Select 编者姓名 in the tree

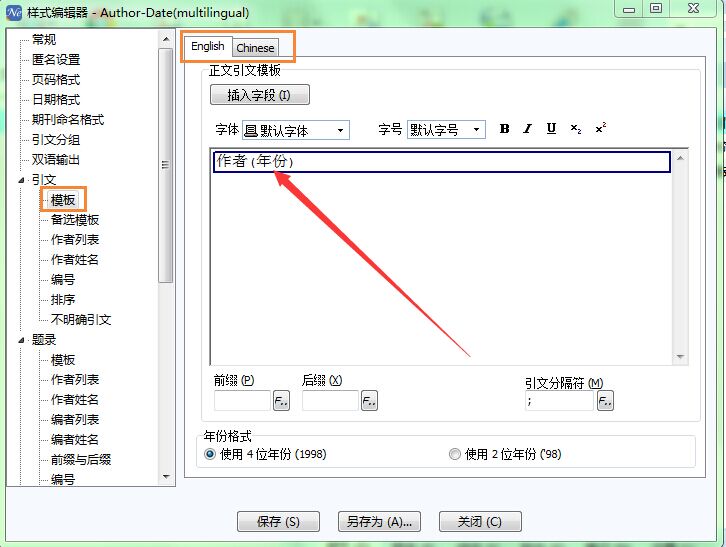click(x=75, y=440)
